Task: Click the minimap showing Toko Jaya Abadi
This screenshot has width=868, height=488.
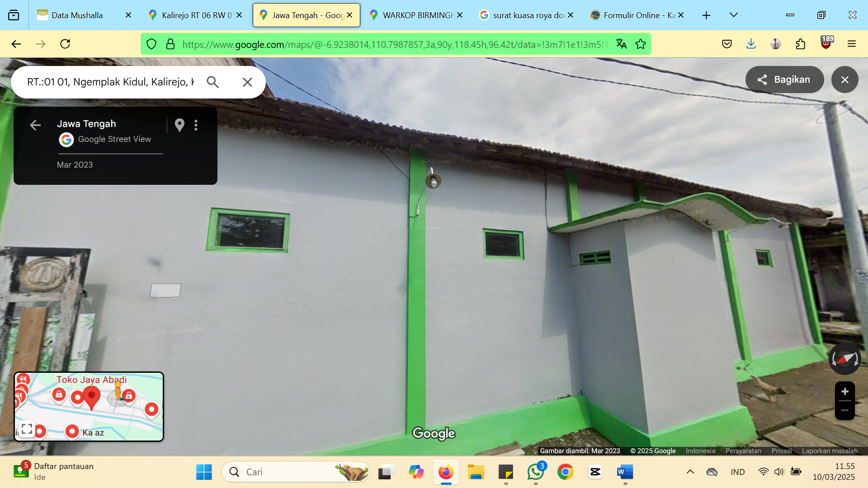Action: point(89,406)
